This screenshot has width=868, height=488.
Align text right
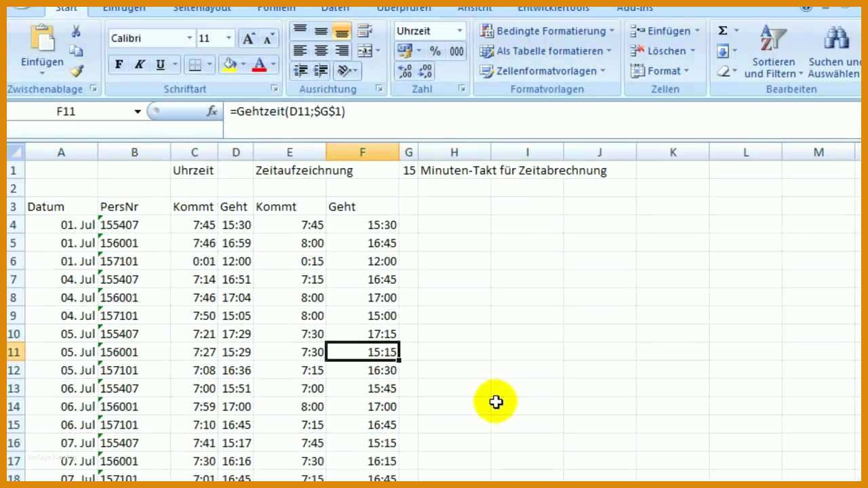point(342,51)
